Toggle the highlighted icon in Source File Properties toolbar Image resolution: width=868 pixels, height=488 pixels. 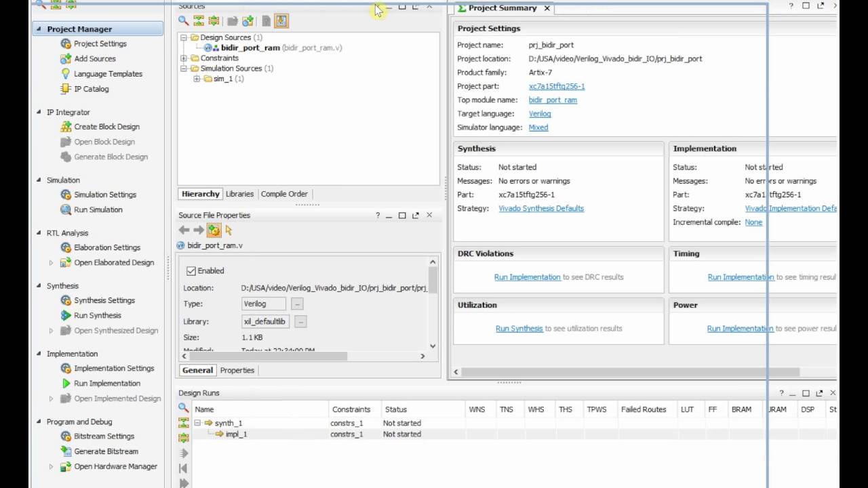pos(214,230)
